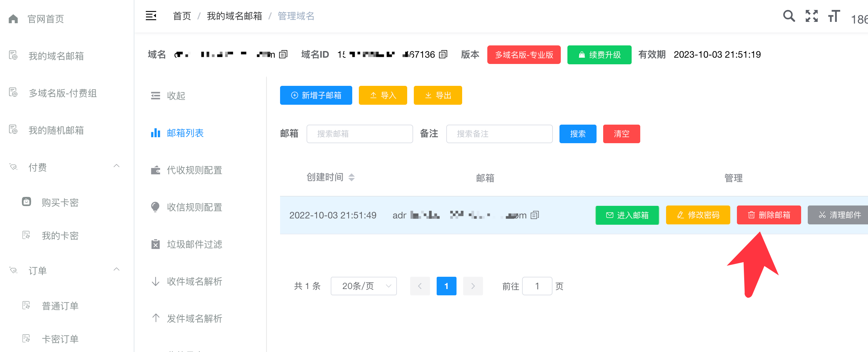
Task: Click the shopping bag icon for 购买卡密
Action: [26, 202]
